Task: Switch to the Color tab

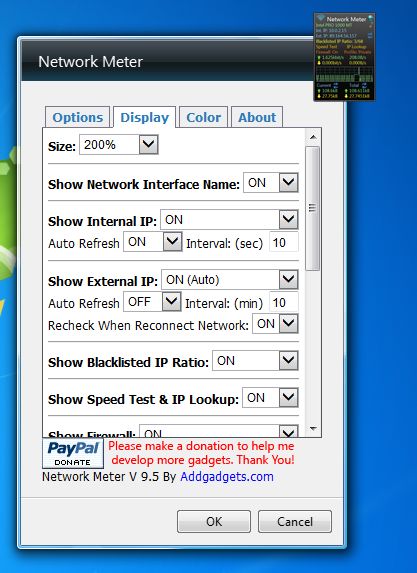Action: coord(204,117)
